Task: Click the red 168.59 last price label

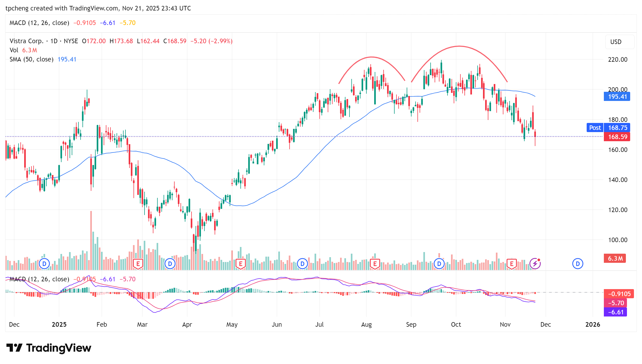Action: [x=617, y=137]
